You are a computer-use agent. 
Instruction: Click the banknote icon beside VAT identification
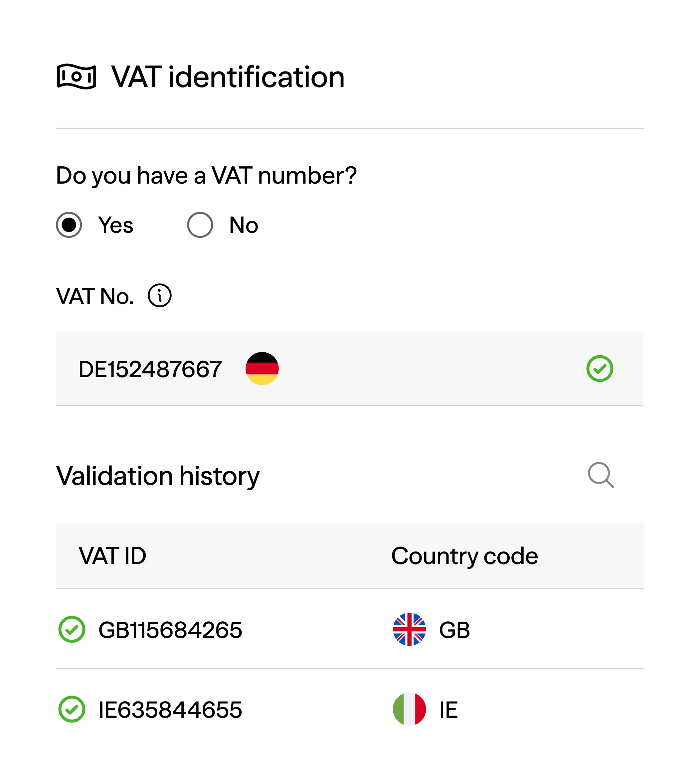point(76,77)
